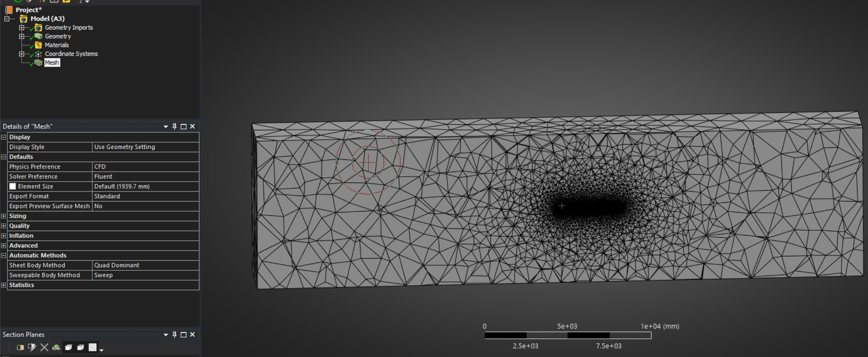Select the Geometry item in the tree

click(x=58, y=37)
